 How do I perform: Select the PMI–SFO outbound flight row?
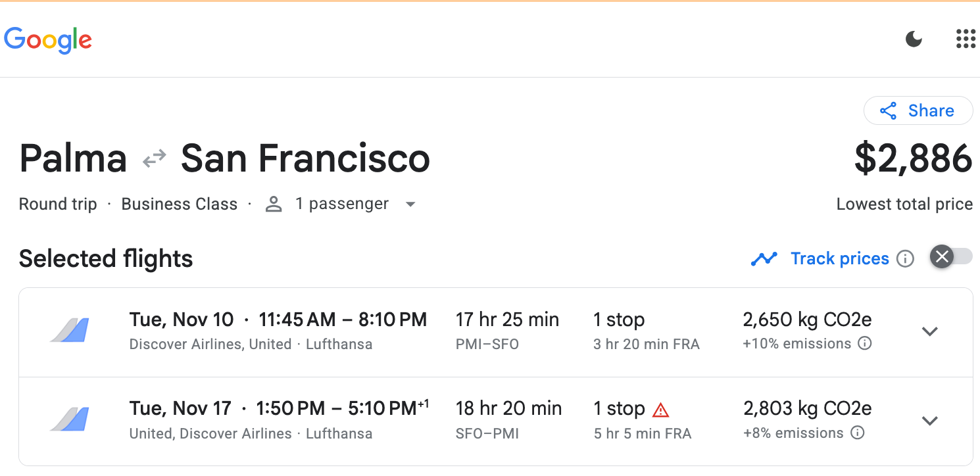(496, 332)
